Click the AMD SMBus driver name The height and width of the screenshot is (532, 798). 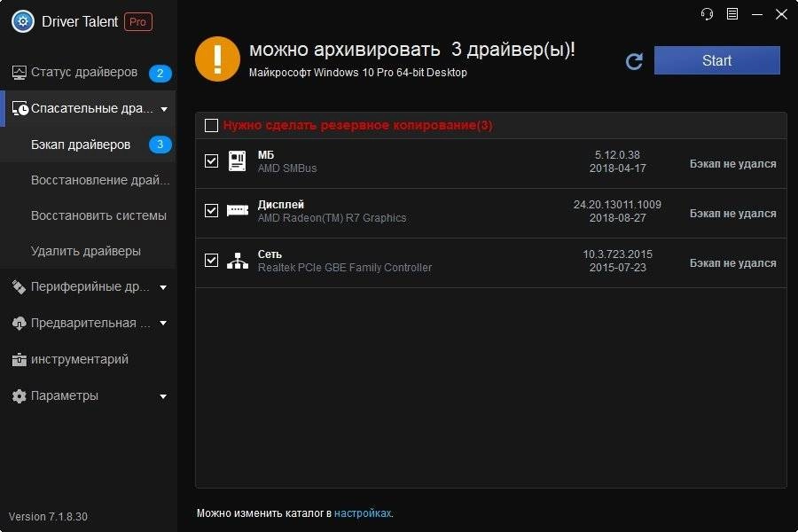287,168
